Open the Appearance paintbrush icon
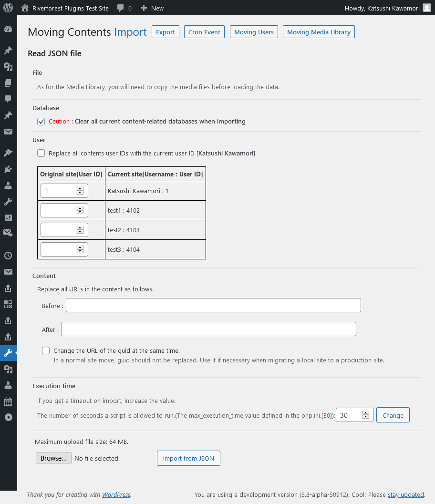Image resolution: width=435 pixels, height=504 pixels. coord(8,153)
